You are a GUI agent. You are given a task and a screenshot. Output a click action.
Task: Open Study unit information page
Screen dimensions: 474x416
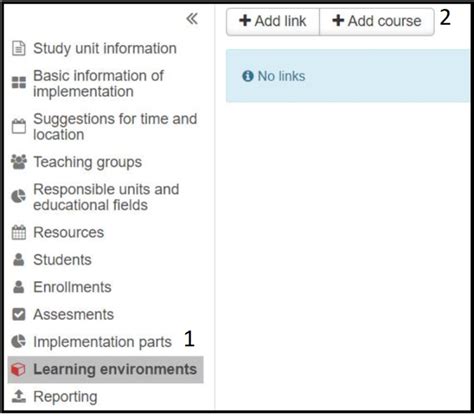coord(105,48)
